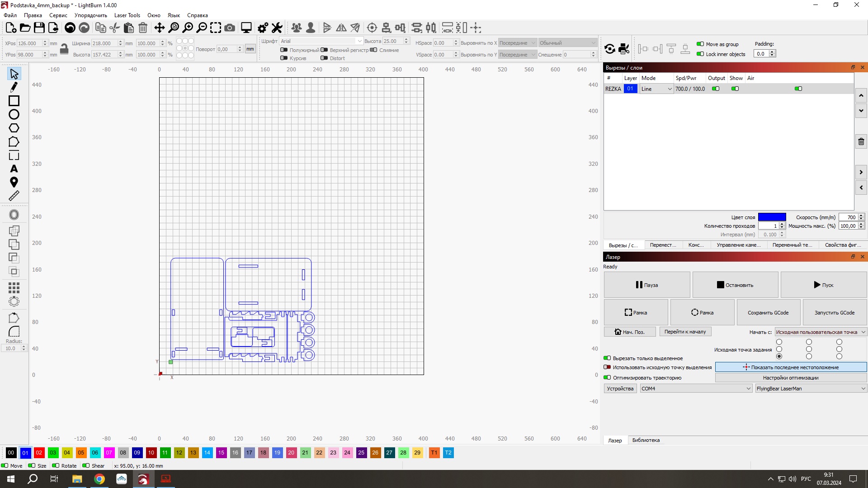
Task: Click the Пуск start button
Action: [823, 285]
